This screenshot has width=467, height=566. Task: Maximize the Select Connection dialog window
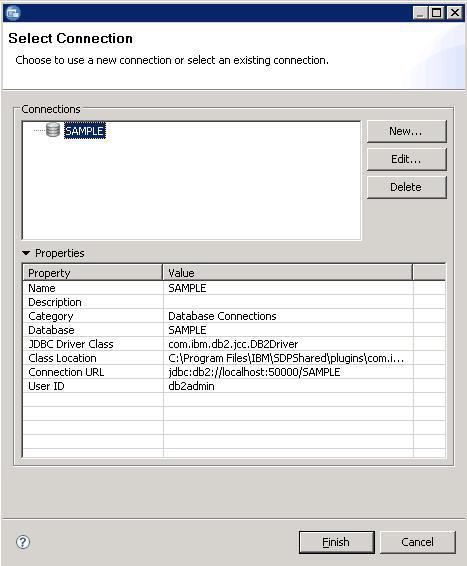coord(437,13)
